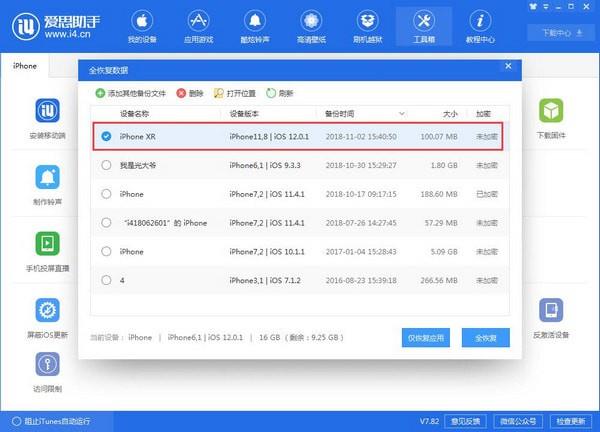Click the 100.07 MB size cell

[439, 137]
